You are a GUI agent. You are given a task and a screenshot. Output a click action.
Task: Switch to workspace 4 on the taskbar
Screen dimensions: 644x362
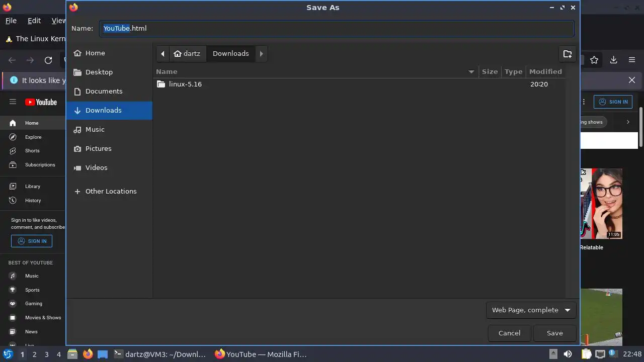pyautogui.click(x=58, y=354)
